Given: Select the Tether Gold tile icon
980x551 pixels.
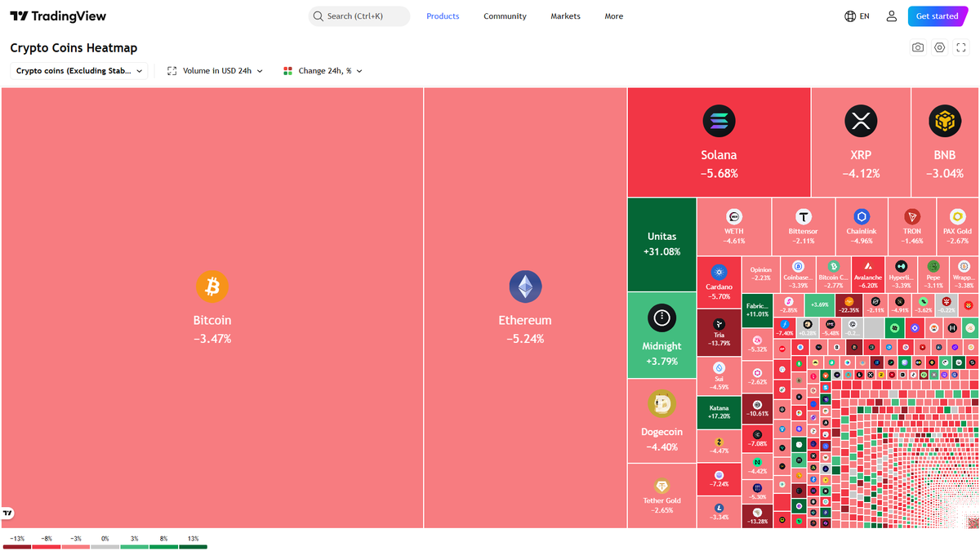Looking at the screenshot, I should pyautogui.click(x=661, y=487).
